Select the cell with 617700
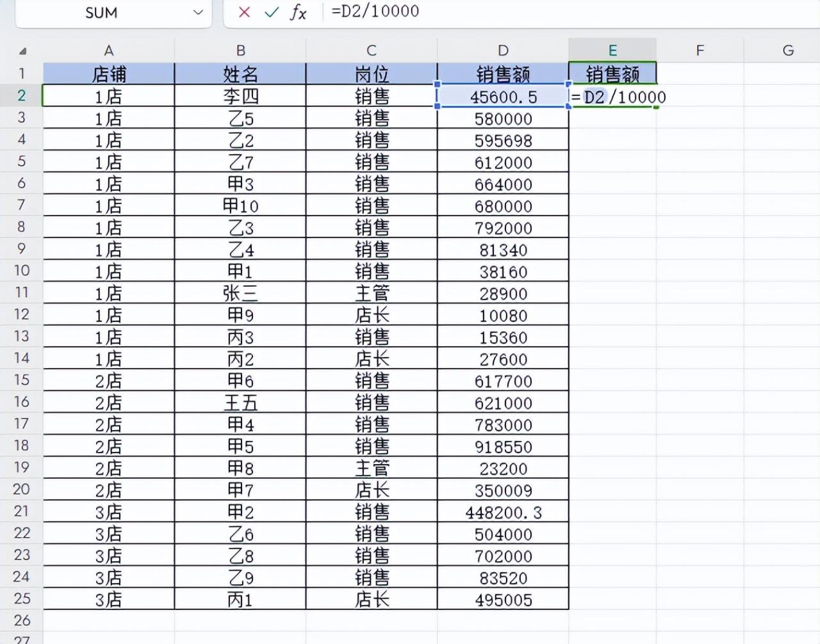 click(503, 380)
